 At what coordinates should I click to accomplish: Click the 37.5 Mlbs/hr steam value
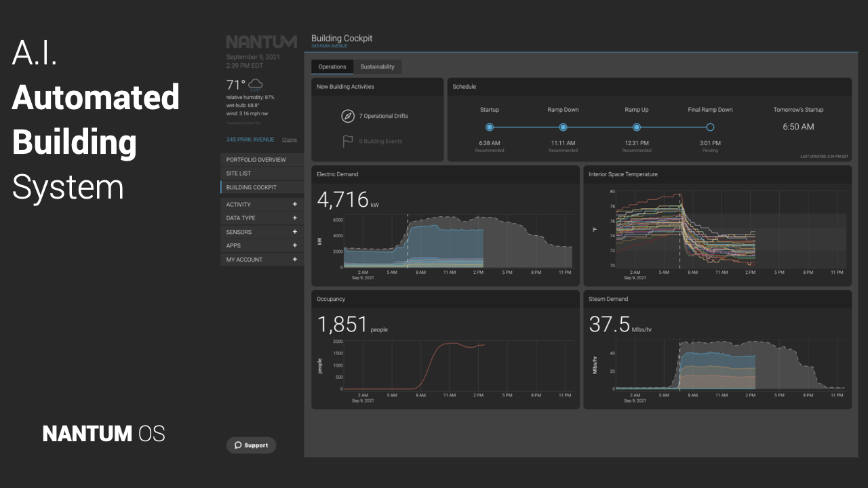click(620, 325)
